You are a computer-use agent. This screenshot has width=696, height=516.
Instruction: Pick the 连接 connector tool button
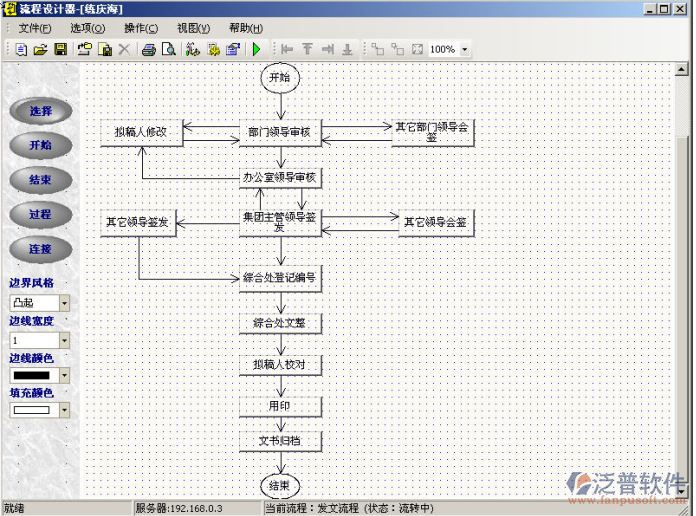[41, 249]
